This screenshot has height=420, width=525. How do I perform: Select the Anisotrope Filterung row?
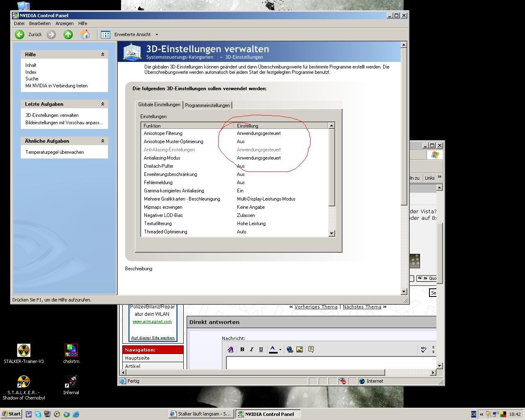[235, 133]
